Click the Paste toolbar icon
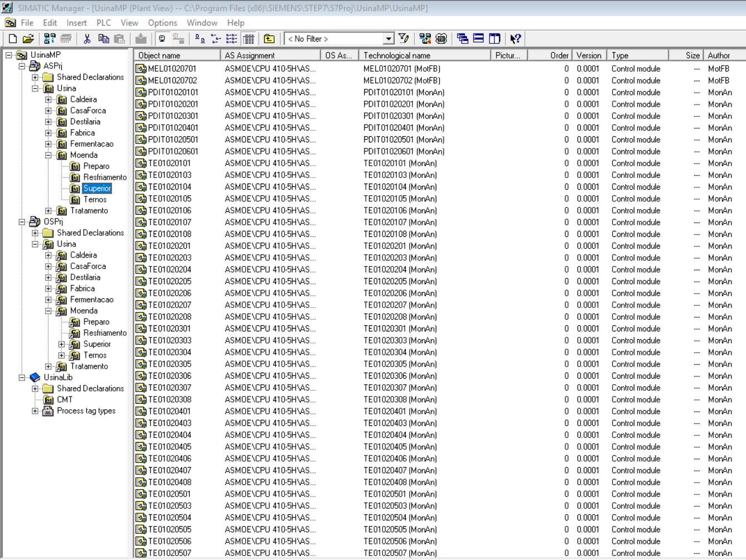The image size is (746, 560). 120,39
